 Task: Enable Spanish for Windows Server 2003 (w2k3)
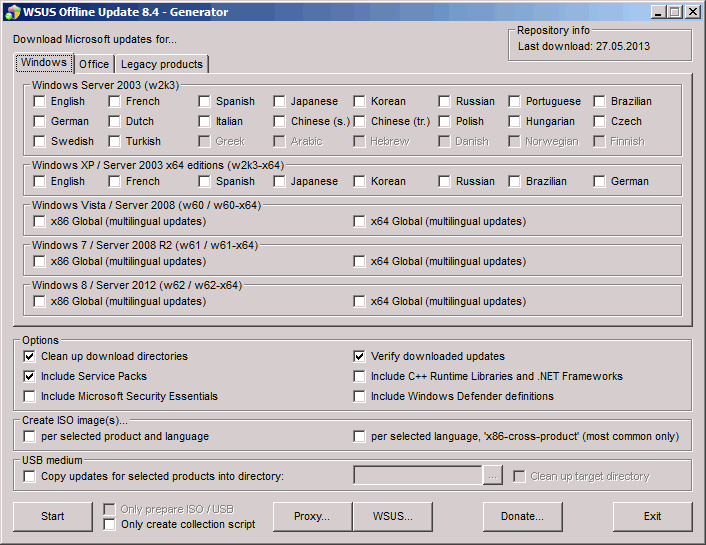tap(204, 101)
